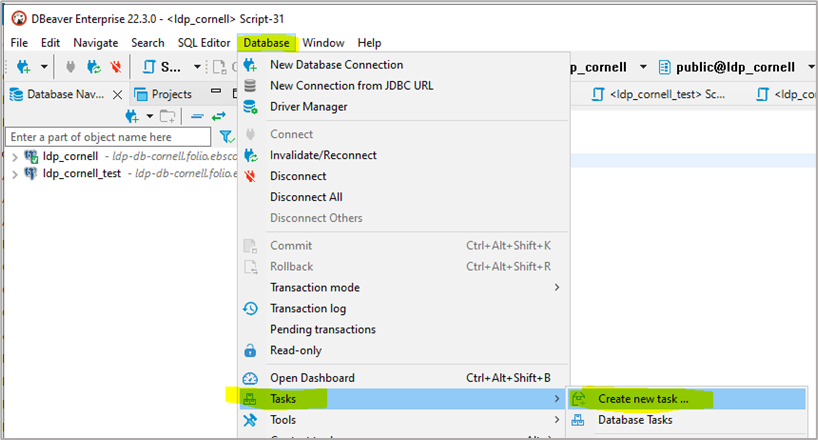Image resolution: width=818 pixels, height=440 pixels.
Task: Switch to the <ldp_cornell_test> script editor tab
Action: point(658,94)
